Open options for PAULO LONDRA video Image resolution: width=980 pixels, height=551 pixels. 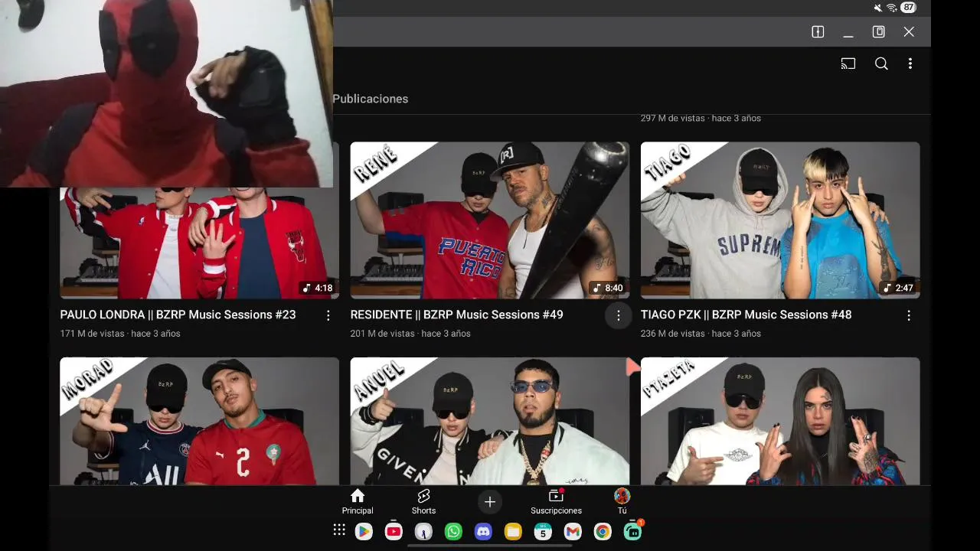[x=328, y=315]
